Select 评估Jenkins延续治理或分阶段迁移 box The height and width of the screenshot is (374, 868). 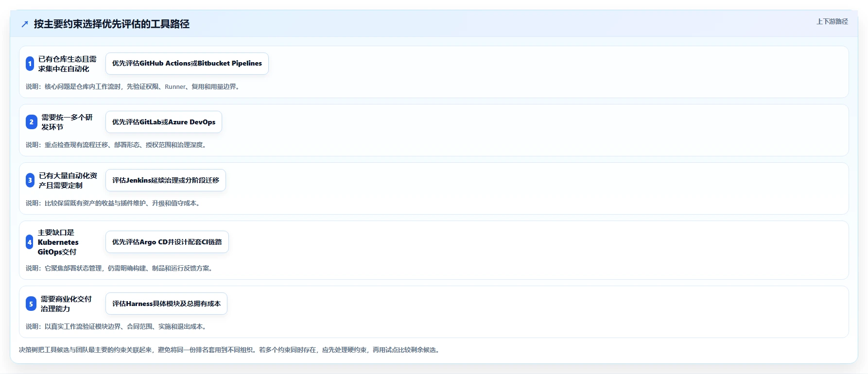tap(166, 180)
